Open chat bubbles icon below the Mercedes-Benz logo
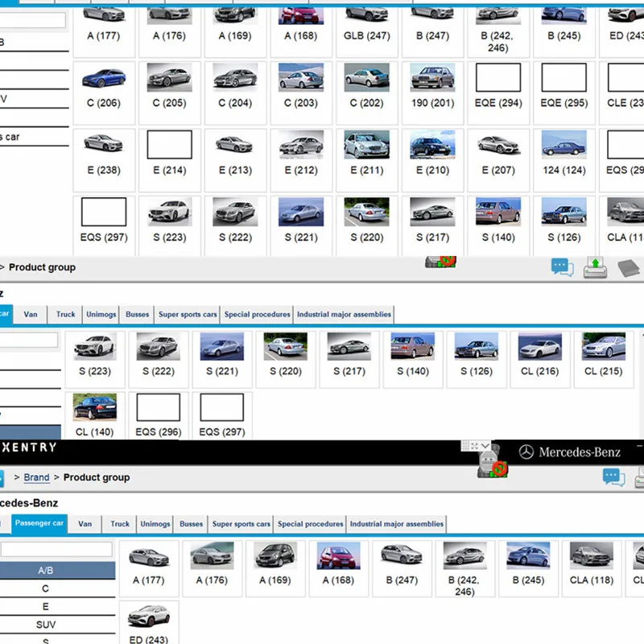Image resolution: width=644 pixels, height=644 pixels. tap(613, 477)
